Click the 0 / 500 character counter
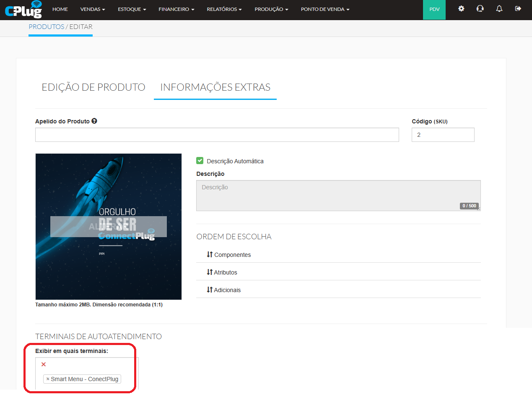532x400 pixels. click(469, 206)
